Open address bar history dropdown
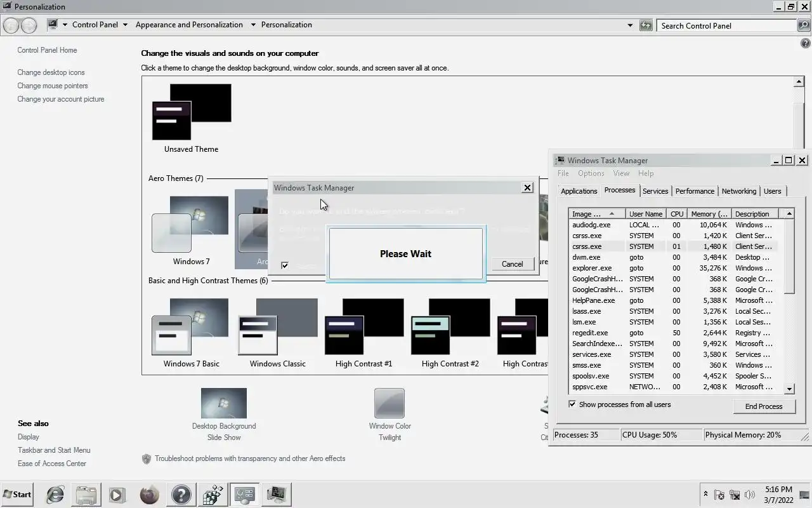Screen dimensions: 812x508 (630, 25)
